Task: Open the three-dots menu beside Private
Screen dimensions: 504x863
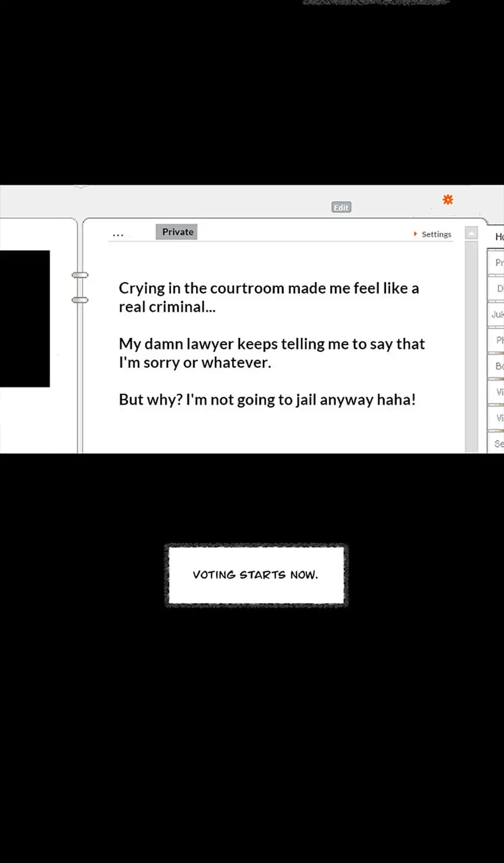Action: click(x=118, y=234)
